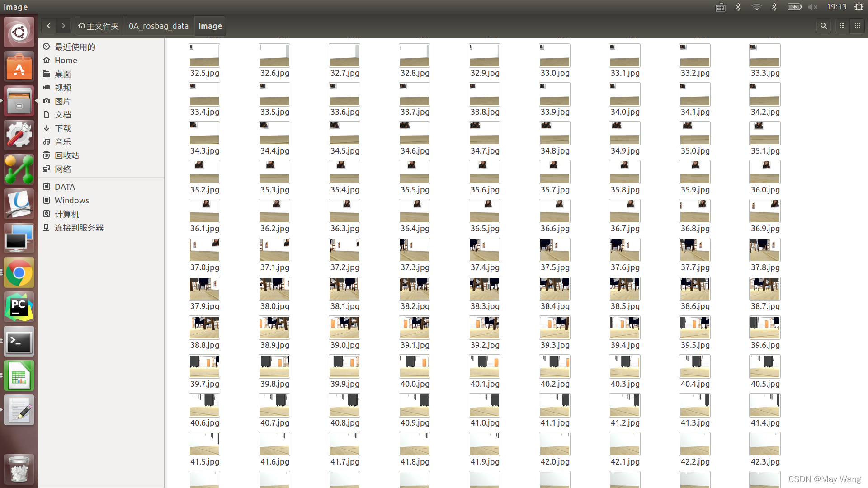Open the 下载 downloads folder in sidebar
The height and width of the screenshot is (488, 868).
click(x=63, y=128)
